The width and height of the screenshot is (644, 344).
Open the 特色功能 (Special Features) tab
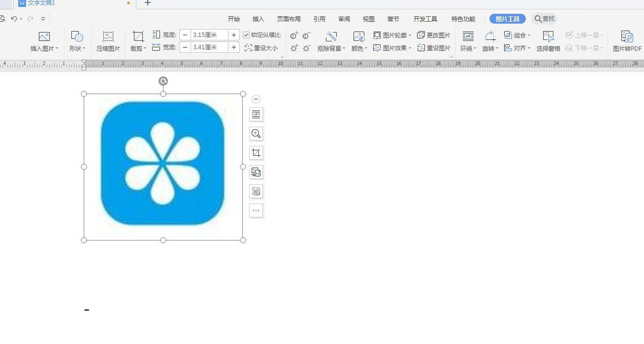[x=463, y=19]
